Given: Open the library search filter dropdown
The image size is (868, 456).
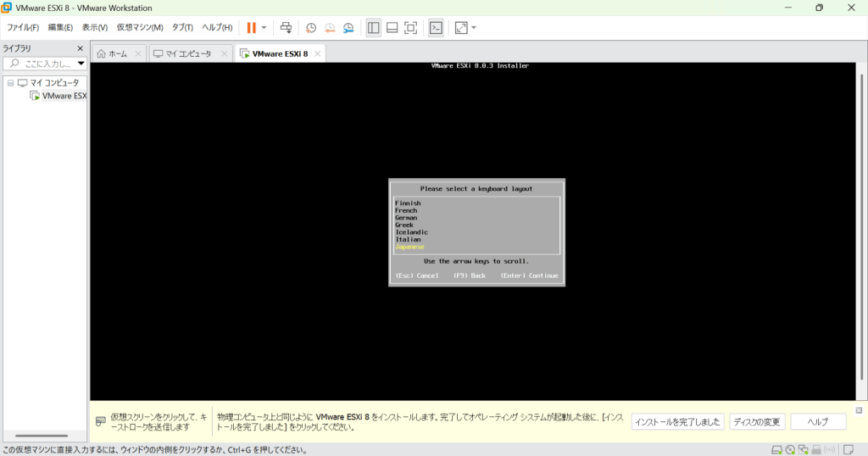Looking at the screenshot, I should pyautogui.click(x=81, y=64).
